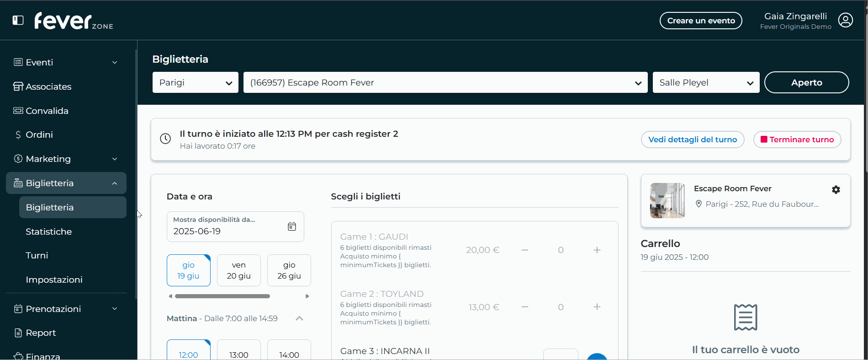Expand the Prenotazioni menu chevron
Screen dimensions: 868x360
pyautogui.click(x=115, y=309)
